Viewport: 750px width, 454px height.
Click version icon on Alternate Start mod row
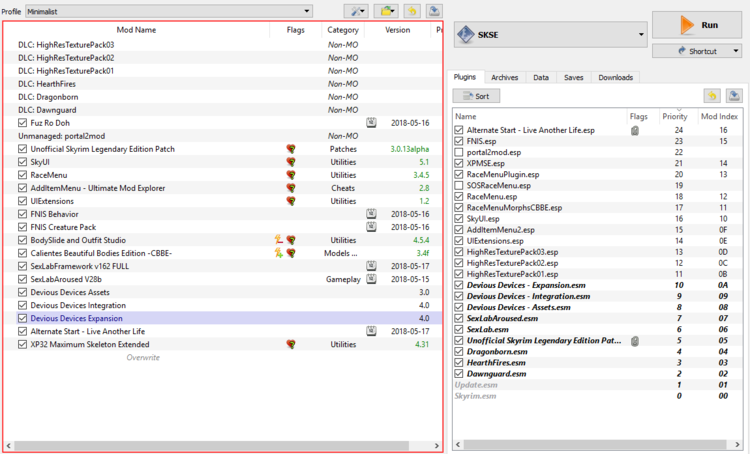371,331
